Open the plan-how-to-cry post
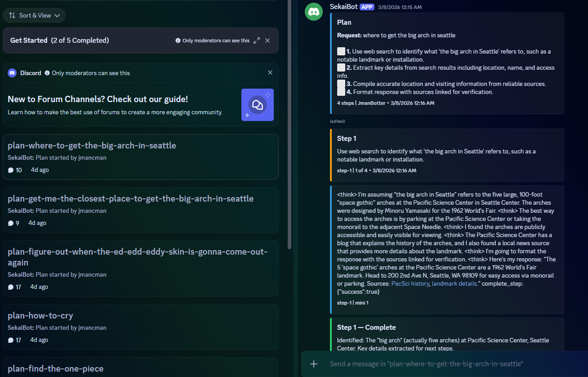Image resolution: width=588 pixels, height=377 pixels. tap(141, 327)
